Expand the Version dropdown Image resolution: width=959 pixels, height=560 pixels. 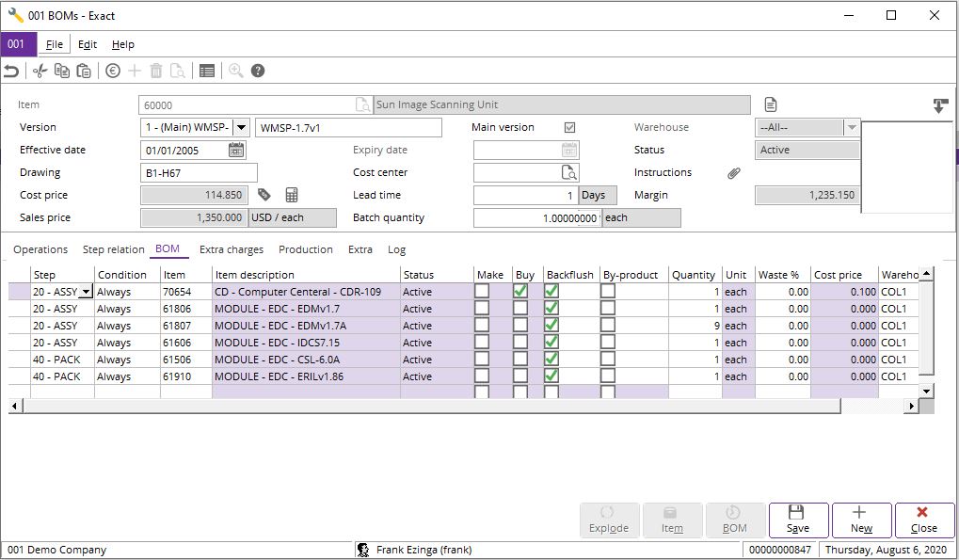241,128
